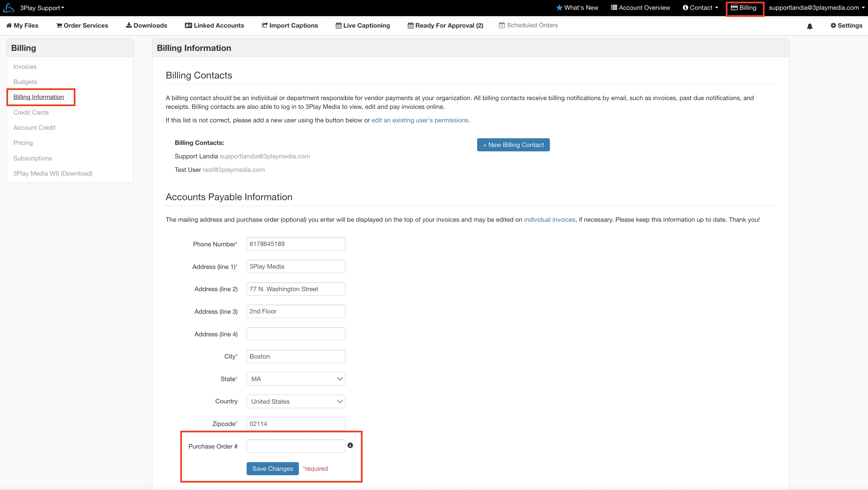Open Linked Accounts tab
Viewport: 868px width, 490px height.
[x=214, y=26]
